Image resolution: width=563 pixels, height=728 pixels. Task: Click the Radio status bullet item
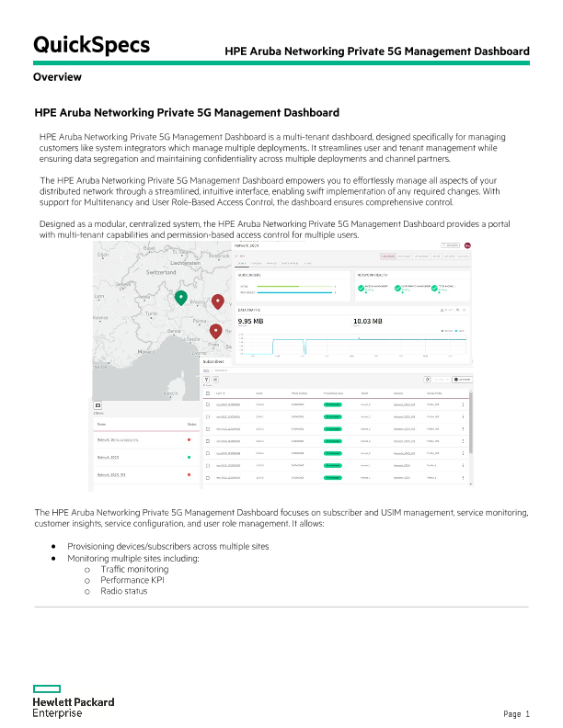[123, 591]
